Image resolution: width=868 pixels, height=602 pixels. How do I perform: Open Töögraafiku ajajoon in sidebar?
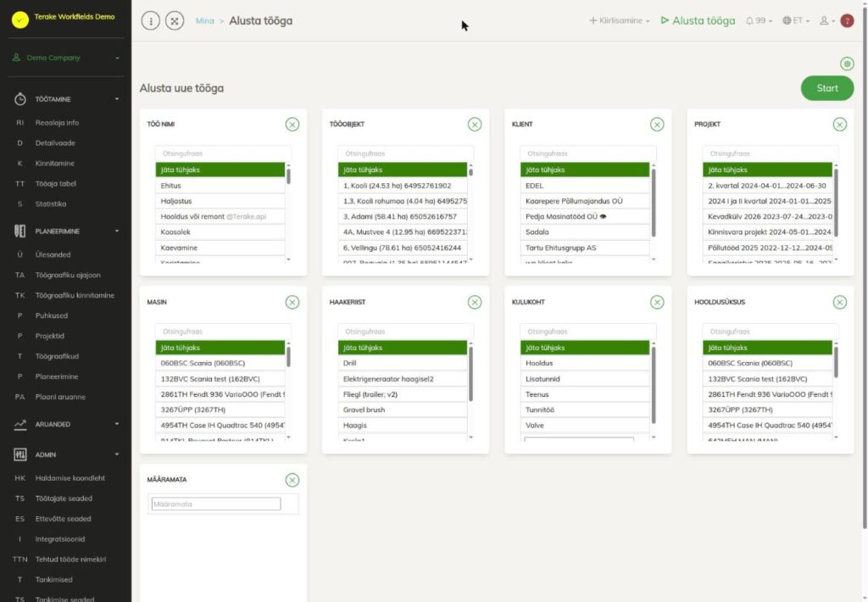point(68,276)
